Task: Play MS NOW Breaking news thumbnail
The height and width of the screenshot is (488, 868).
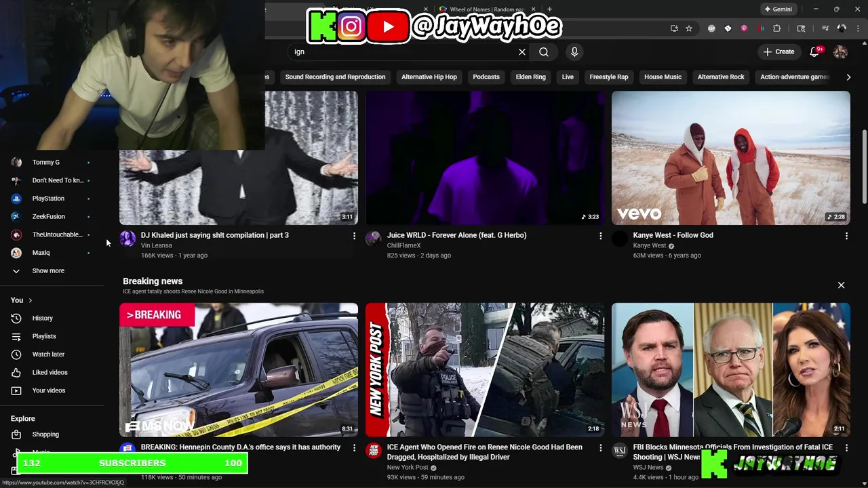Action: [239, 370]
